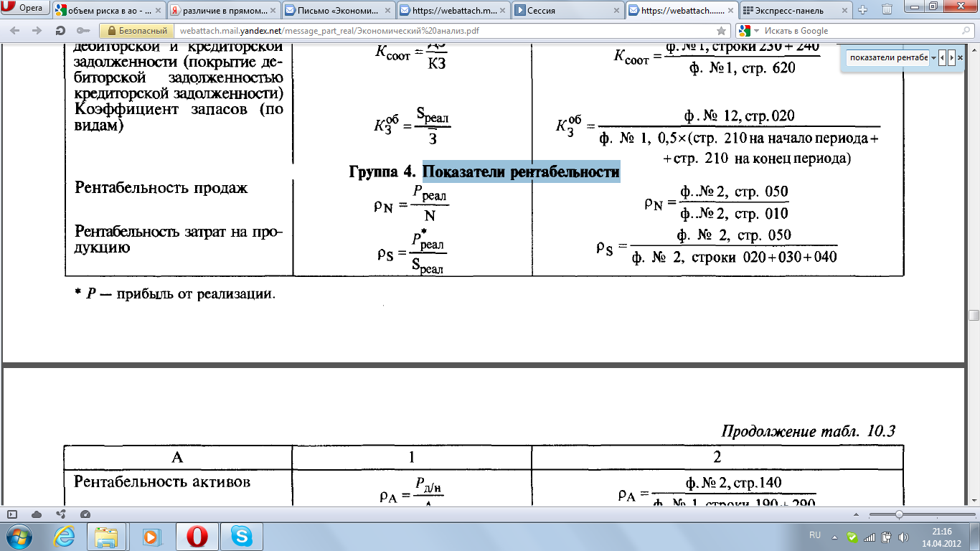Open a new tab with plus button
Screen dimensions: 980x551
[x=863, y=10]
